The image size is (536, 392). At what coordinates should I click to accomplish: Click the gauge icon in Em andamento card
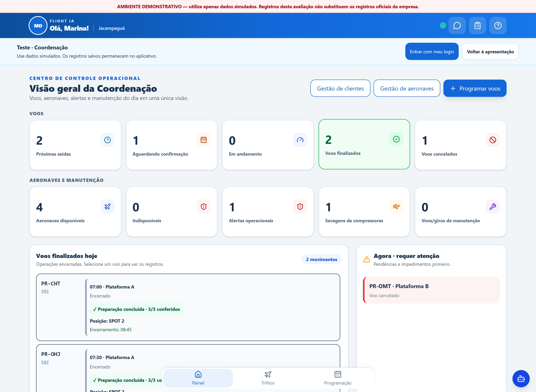[x=300, y=140]
